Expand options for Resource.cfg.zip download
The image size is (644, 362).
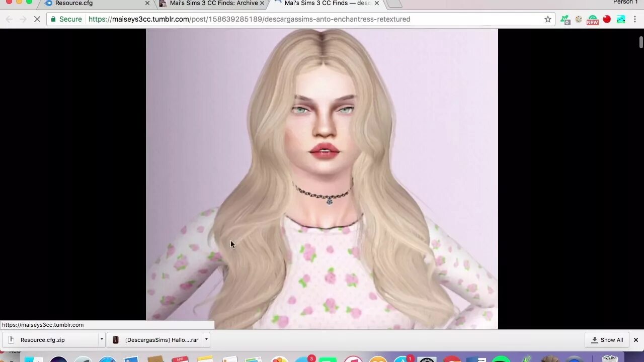coord(101,340)
